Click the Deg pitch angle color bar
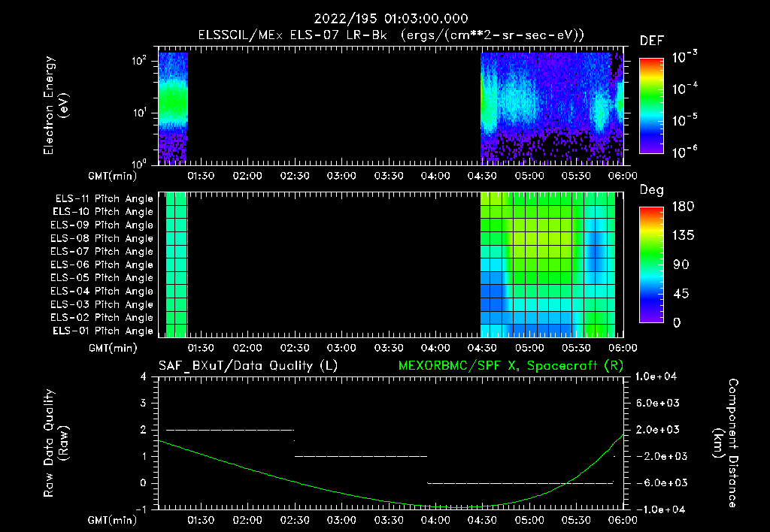The height and width of the screenshot is (532, 770). [x=651, y=264]
